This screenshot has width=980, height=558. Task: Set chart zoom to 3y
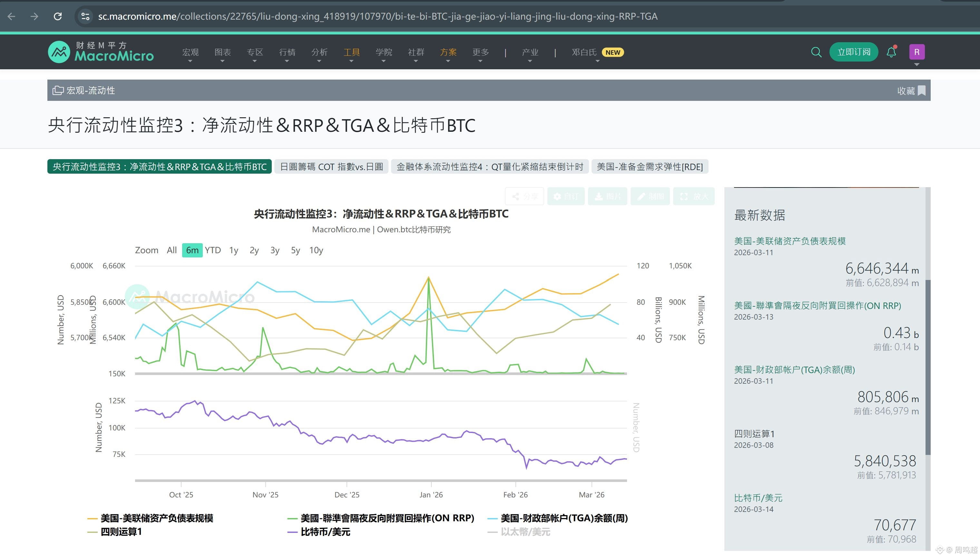pos(275,250)
